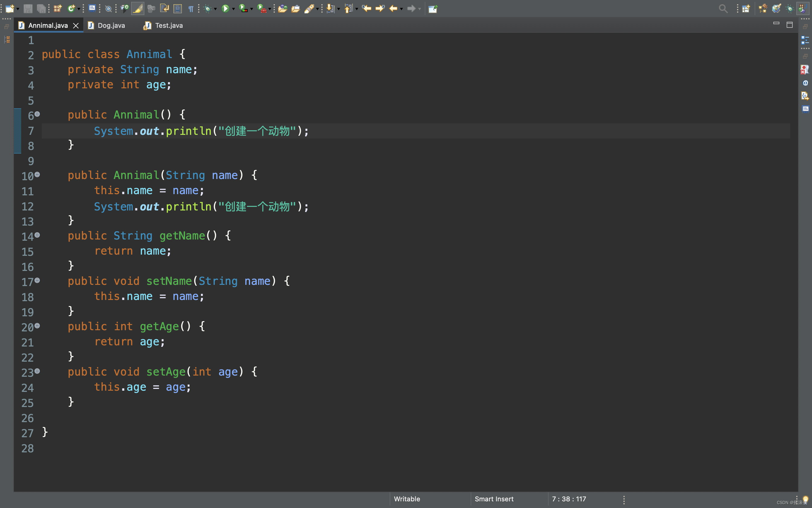Open the Console view icon in right trim
This screenshot has height=508, width=812.
[805, 109]
